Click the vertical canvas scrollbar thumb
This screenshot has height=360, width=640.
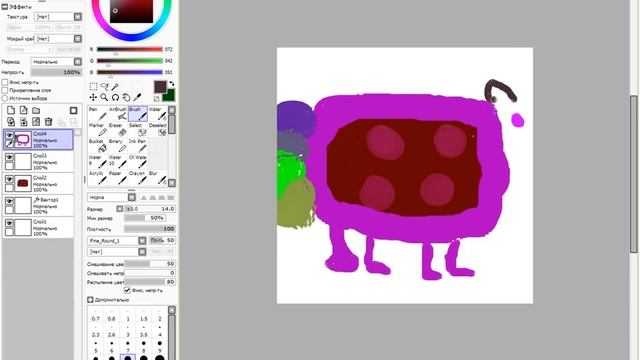pyautogui.click(x=633, y=175)
